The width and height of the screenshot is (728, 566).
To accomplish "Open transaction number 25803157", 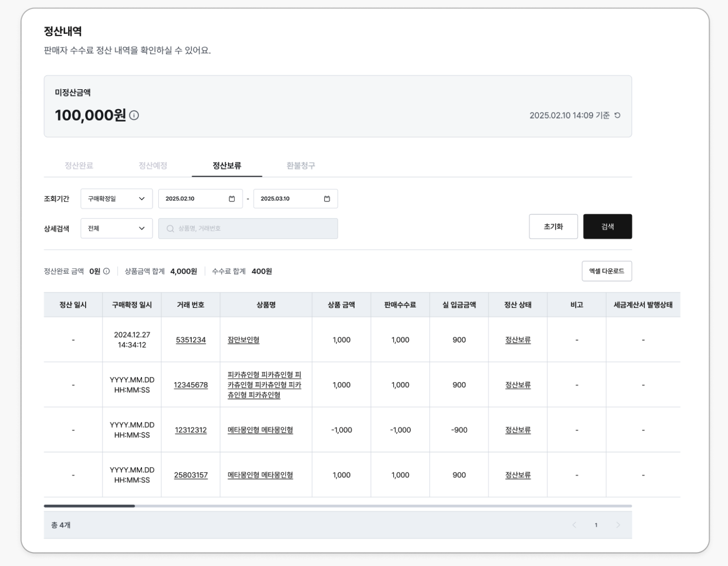I will [191, 475].
